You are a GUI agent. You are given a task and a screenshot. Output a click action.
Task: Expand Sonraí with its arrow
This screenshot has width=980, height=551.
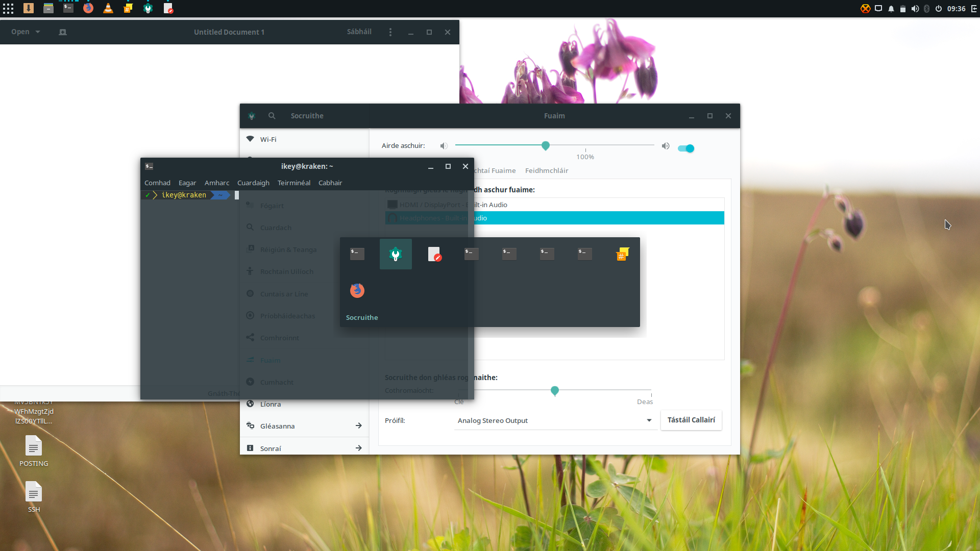359,448
